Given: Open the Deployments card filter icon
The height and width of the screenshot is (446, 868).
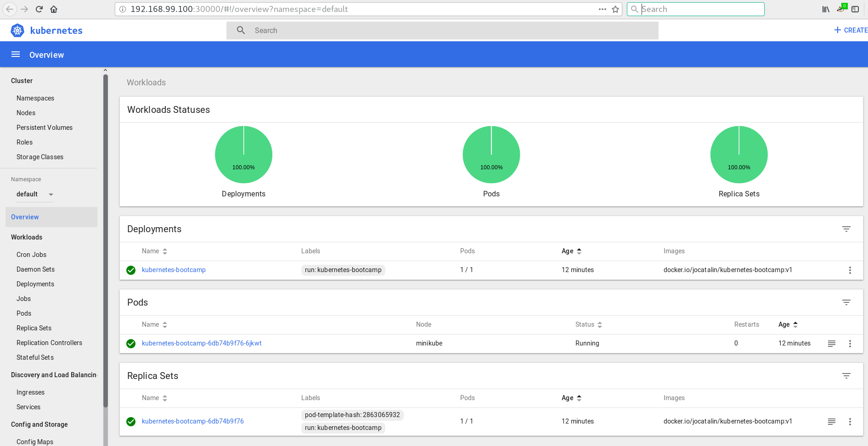Looking at the screenshot, I should tap(846, 229).
